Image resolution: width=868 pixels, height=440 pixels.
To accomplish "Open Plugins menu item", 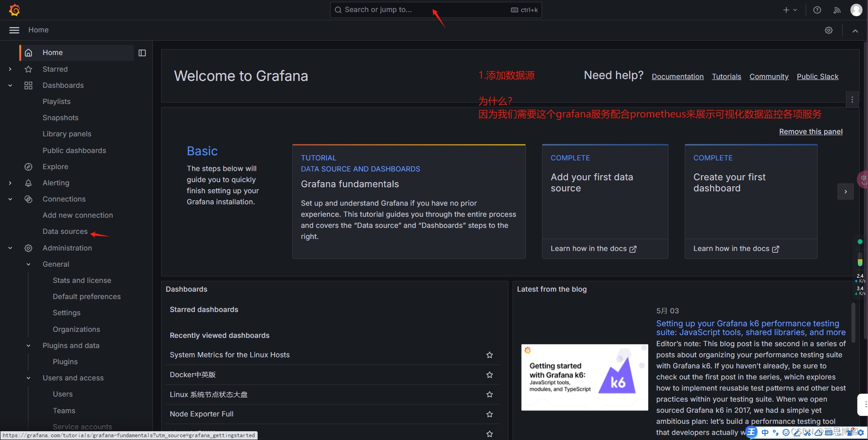I will coord(65,362).
